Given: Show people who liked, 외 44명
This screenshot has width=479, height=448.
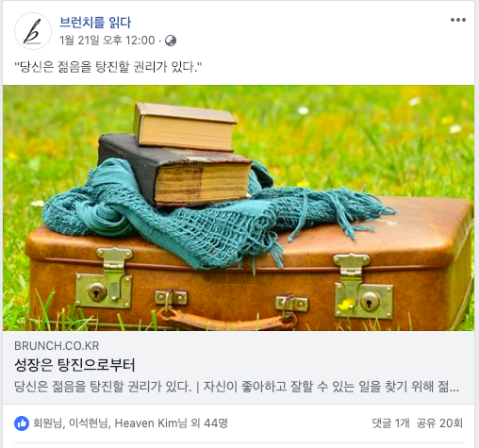Looking at the screenshot, I should (209, 423).
